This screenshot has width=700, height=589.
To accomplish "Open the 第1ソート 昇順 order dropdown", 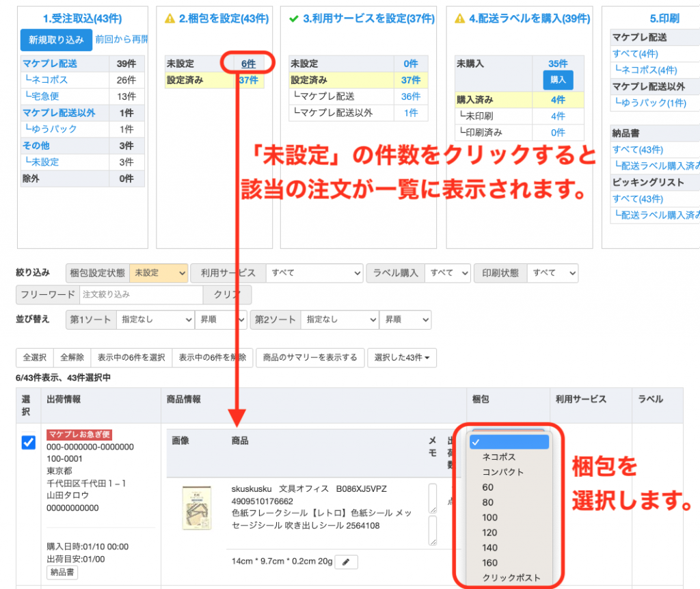I will click(221, 319).
